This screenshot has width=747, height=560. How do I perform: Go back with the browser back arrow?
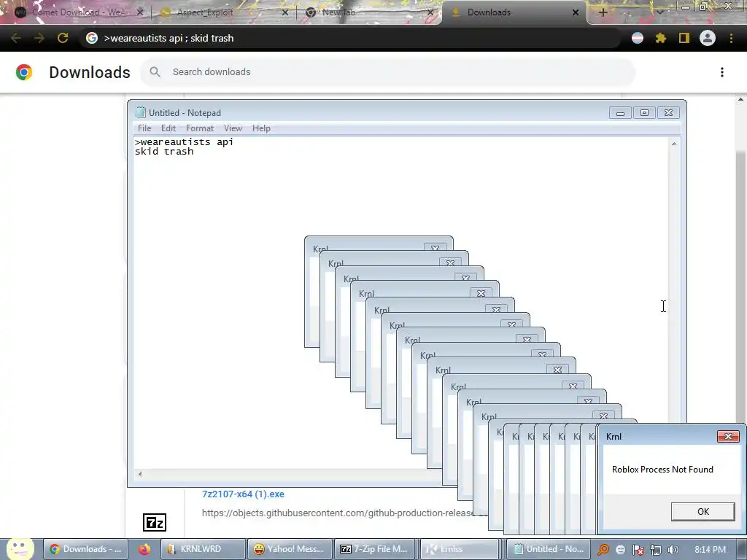tap(16, 38)
